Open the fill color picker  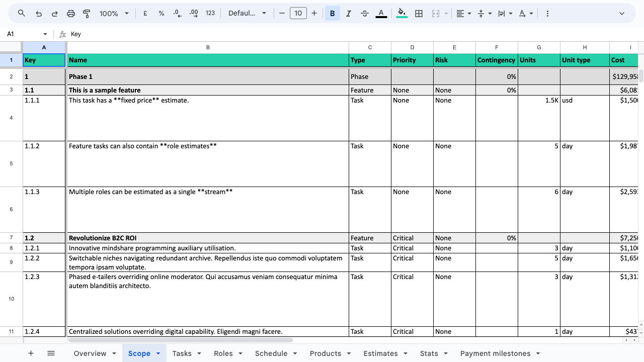[x=401, y=14]
